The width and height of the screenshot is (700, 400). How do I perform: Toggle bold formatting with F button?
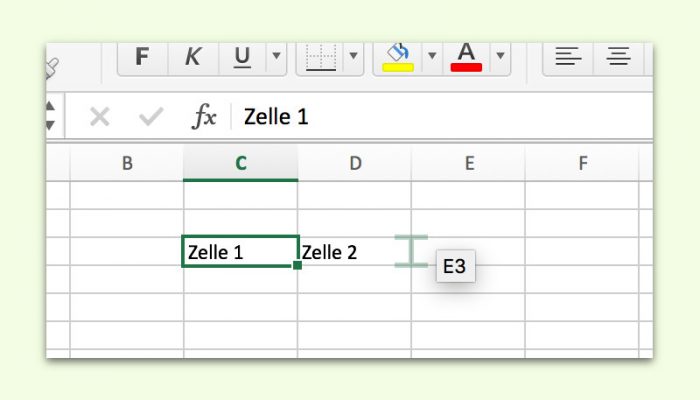(x=142, y=57)
